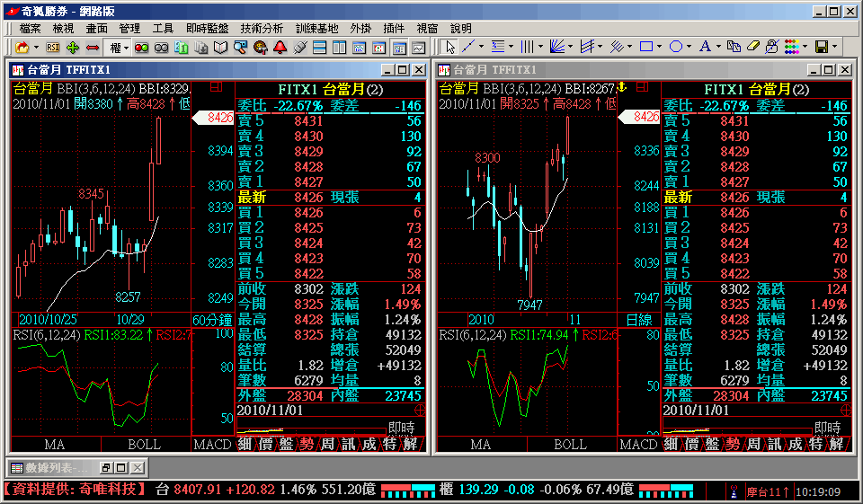The width and height of the screenshot is (863, 504).
Task: Click the red alarm bell icon
Action: [280, 47]
